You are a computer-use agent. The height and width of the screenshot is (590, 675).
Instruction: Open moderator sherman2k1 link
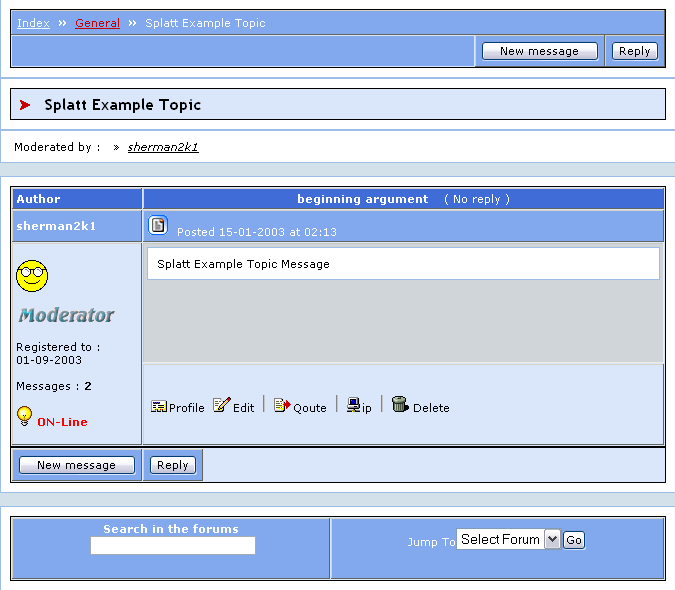(x=163, y=147)
